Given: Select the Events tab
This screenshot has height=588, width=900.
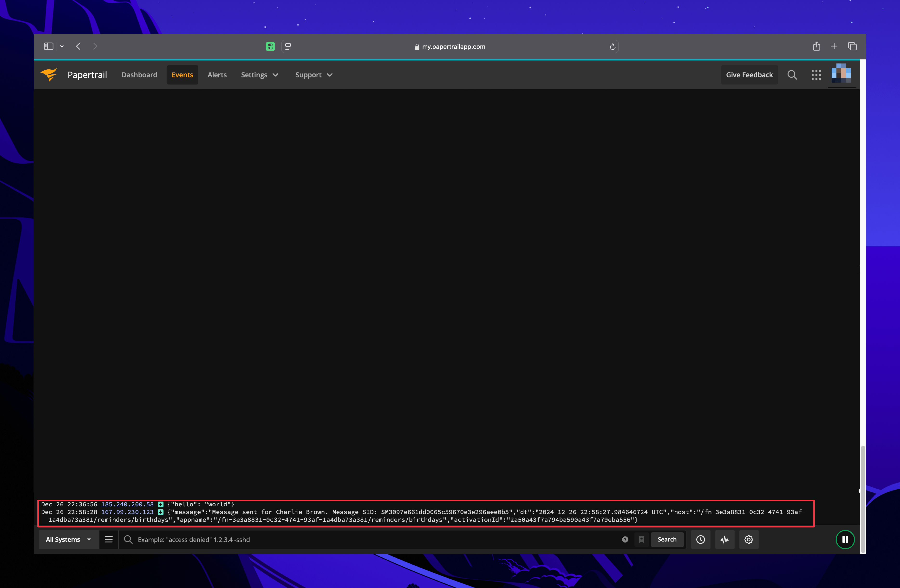Looking at the screenshot, I should 182,75.
